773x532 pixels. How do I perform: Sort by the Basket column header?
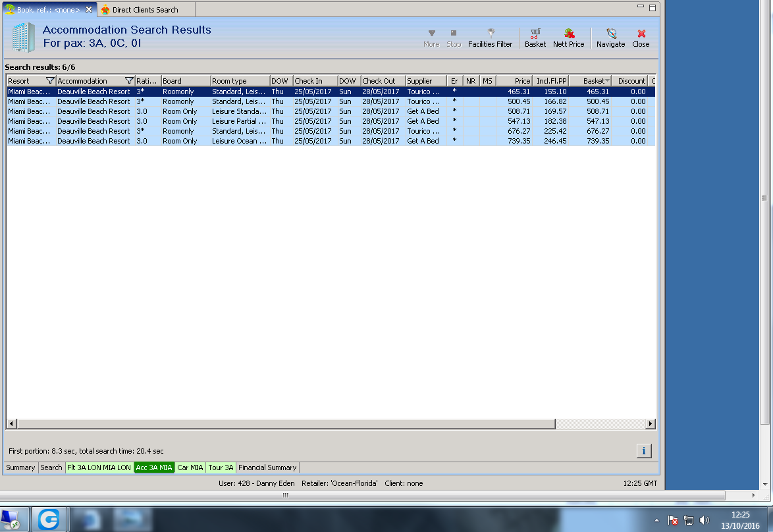590,81
